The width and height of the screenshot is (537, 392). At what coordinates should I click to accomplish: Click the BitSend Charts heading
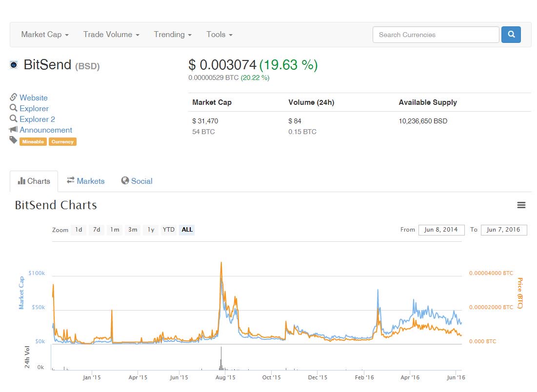56,205
